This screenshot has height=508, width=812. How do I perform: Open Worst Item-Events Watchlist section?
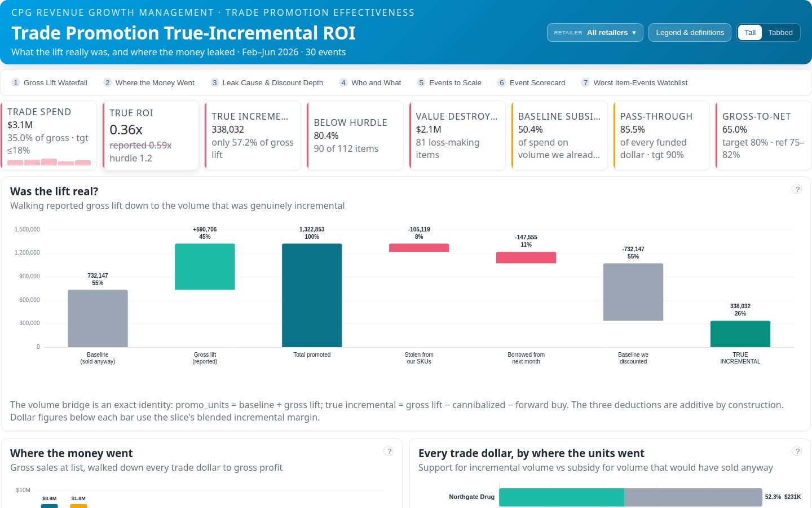635,82
